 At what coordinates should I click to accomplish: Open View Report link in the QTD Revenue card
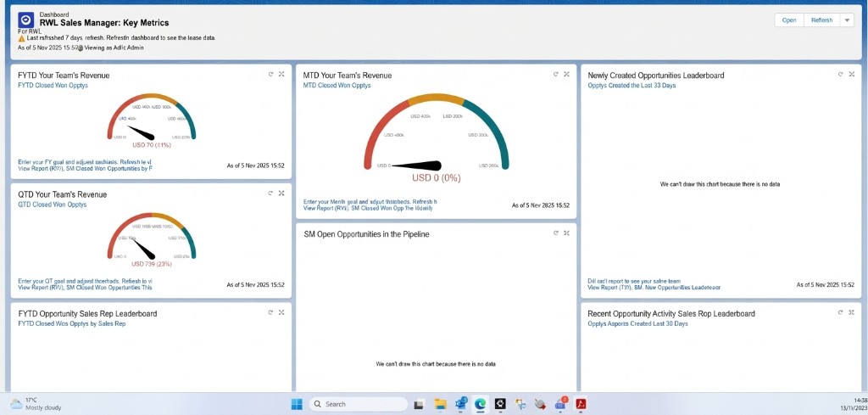coord(85,287)
